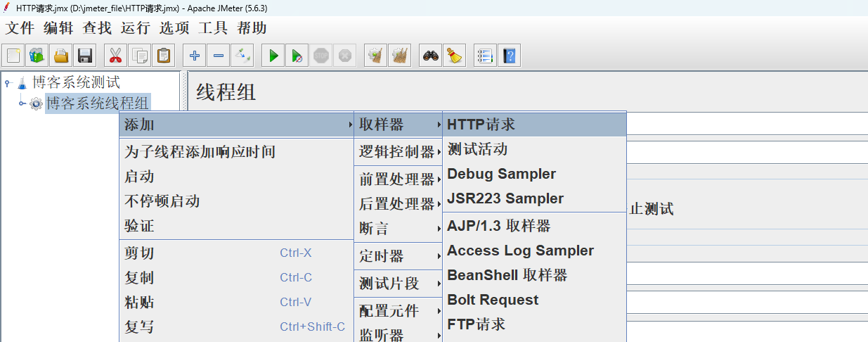Select 博客系统线程组 in the tree
The width and height of the screenshot is (868, 342).
[x=98, y=103]
